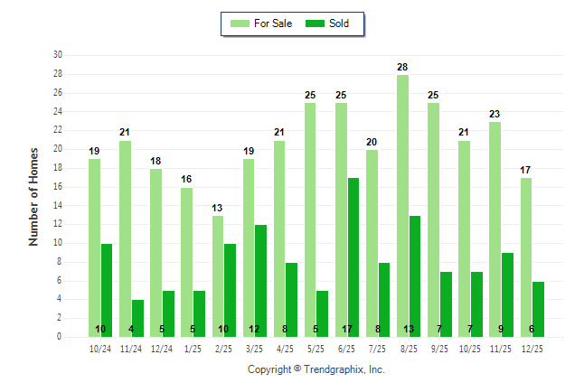This screenshot has width=584, height=392.
Task: Click the 28 data label above 8/25
Action: (x=402, y=68)
